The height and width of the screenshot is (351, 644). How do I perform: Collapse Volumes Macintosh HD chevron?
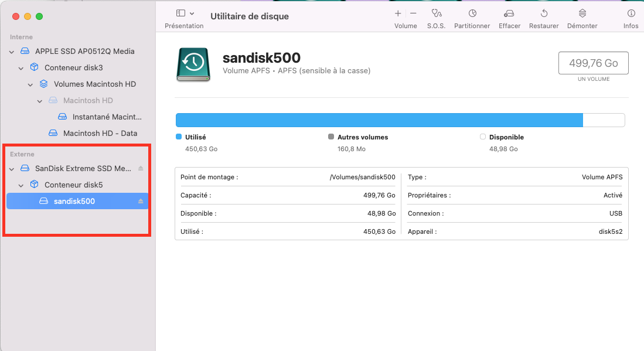30,84
